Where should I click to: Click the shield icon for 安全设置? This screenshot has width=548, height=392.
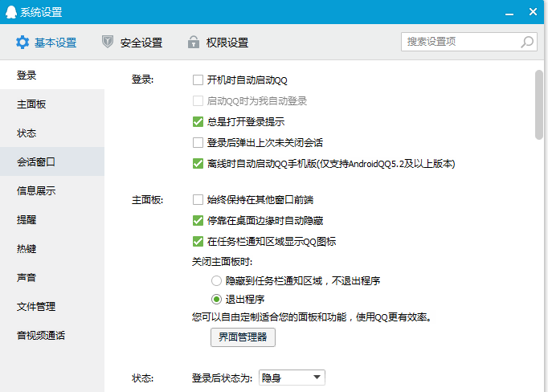pyautogui.click(x=108, y=42)
